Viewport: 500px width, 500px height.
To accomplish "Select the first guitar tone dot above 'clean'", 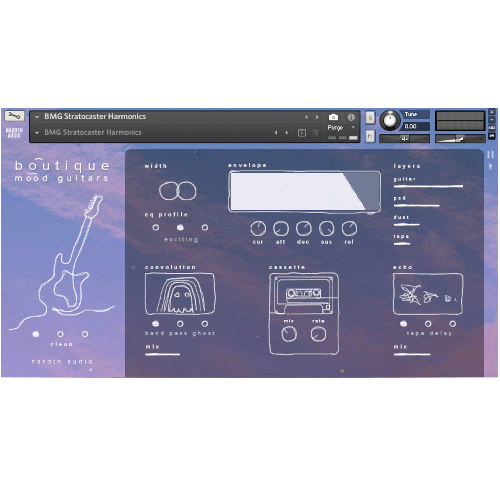I will coord(36,334).
